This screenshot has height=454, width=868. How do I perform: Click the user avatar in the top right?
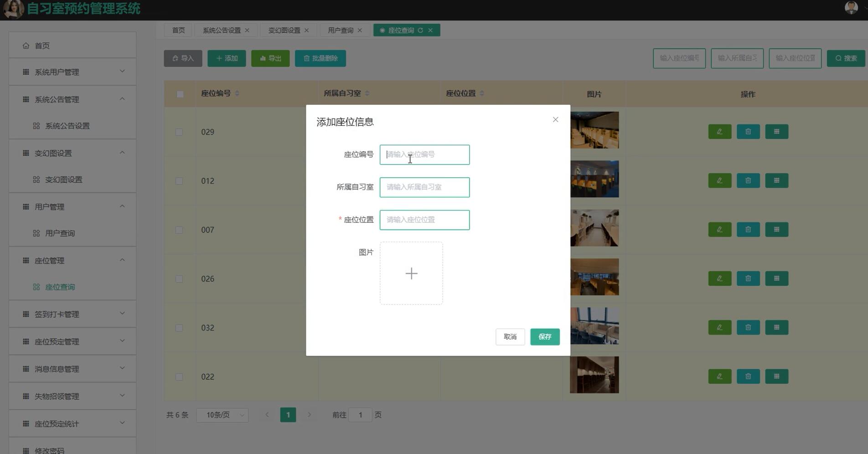click(851, 8)
